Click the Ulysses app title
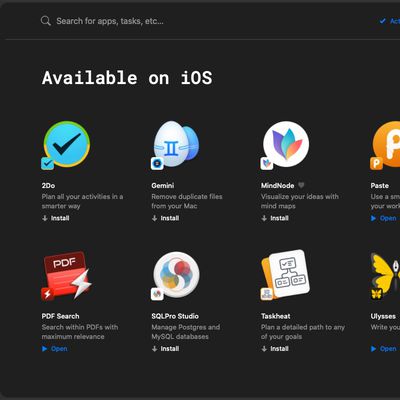 (x=383, y=316)
